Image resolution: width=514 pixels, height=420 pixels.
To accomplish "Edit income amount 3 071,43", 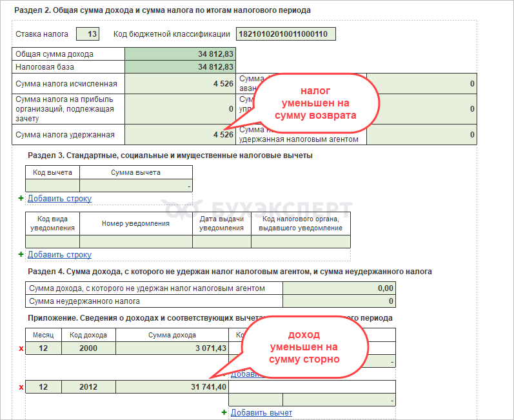I will pos(172,348).
